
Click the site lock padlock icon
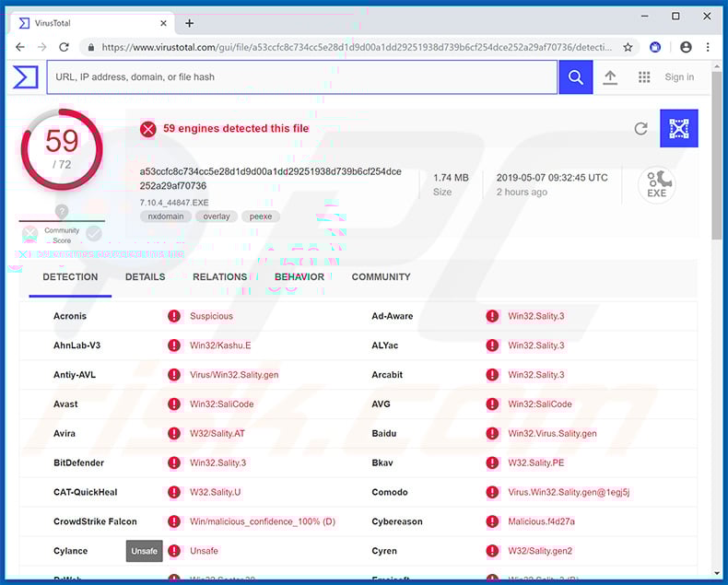pos(91,47)
